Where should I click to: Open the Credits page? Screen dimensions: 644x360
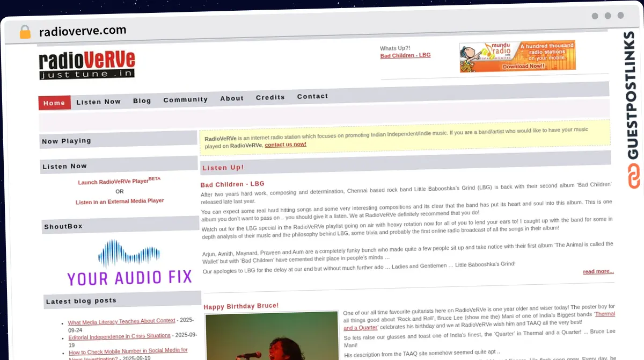click(x=270, y=98)
